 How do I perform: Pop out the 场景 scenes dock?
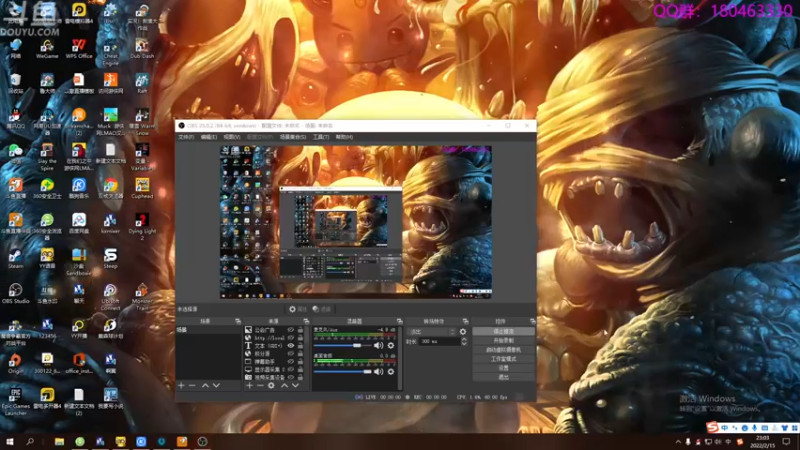coord(238,321)
